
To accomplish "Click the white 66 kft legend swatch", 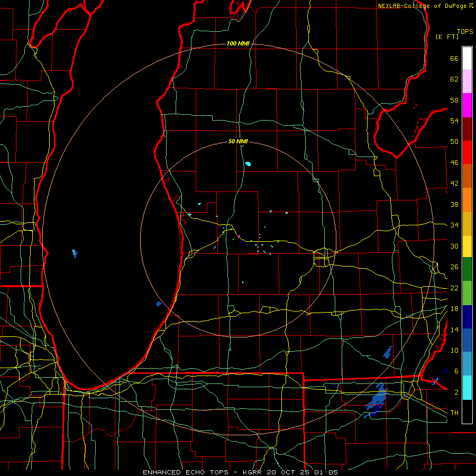I will point(467,58).
